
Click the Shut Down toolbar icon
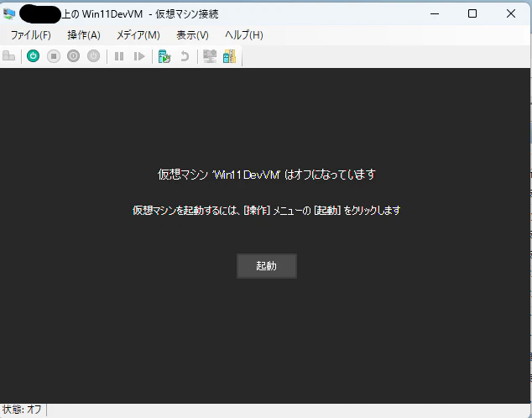73,56
